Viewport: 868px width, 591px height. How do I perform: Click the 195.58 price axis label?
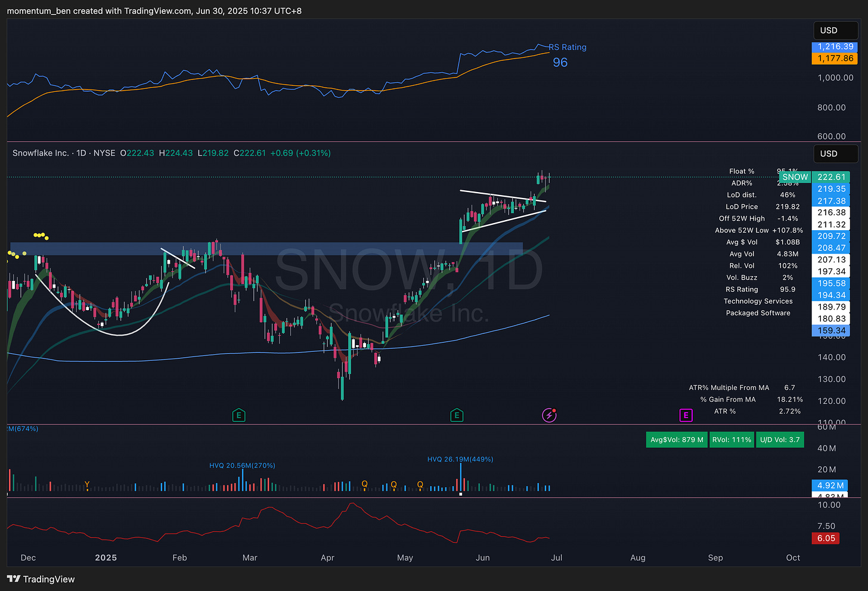(831, 283)
